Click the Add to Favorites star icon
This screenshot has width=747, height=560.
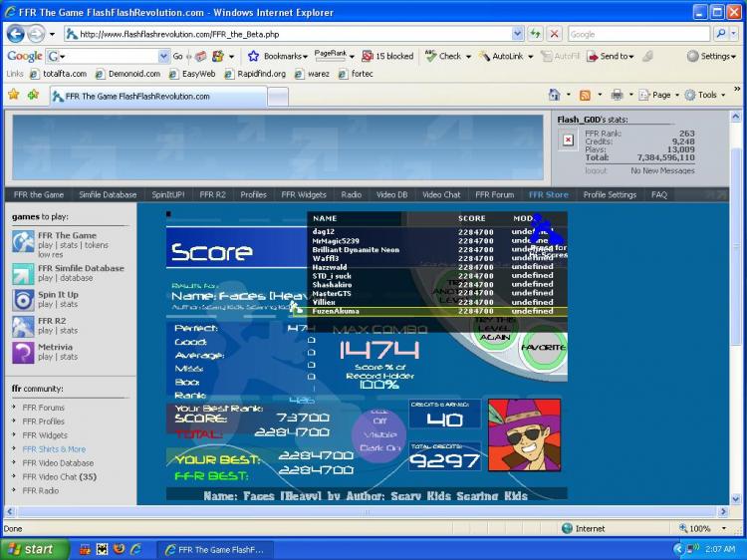[x=33, y=95]
